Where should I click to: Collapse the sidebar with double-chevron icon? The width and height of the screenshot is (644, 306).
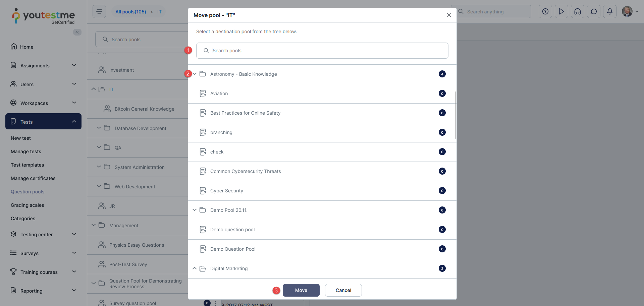pos(77,32)
